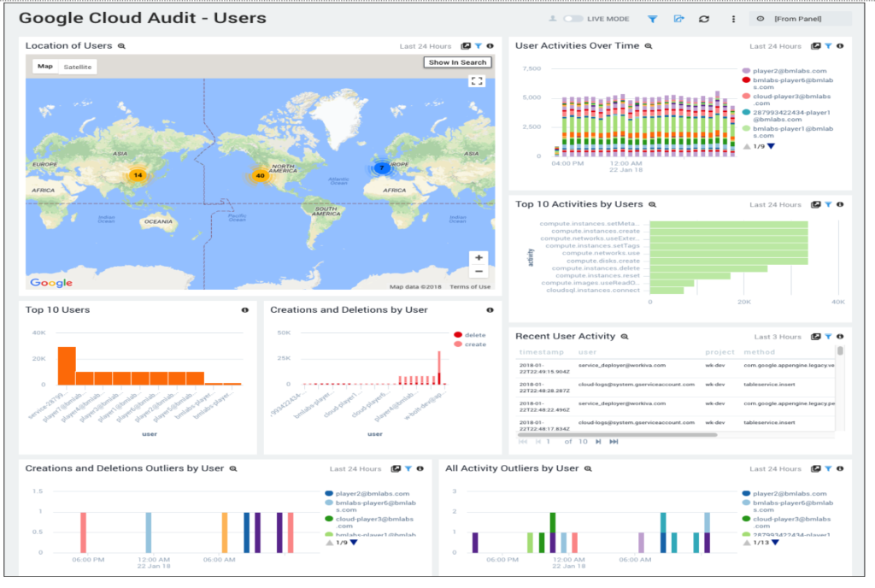Switch to the Map view tab

[x=45, y=67]
